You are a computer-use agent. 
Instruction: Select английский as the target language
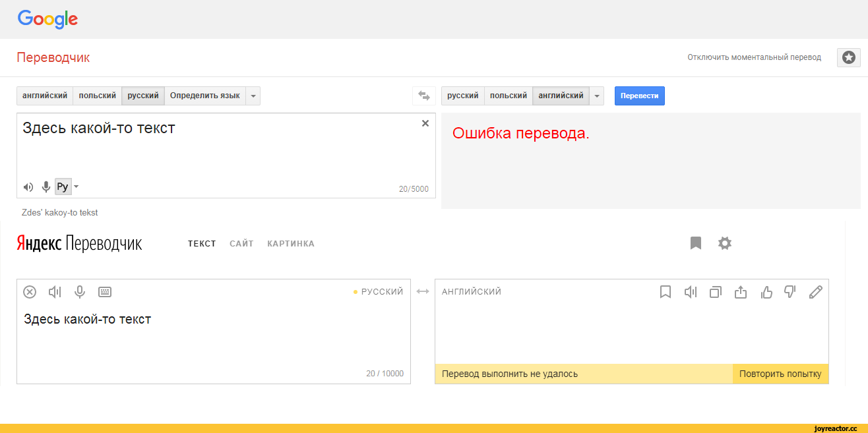click(x=561, y=96)
